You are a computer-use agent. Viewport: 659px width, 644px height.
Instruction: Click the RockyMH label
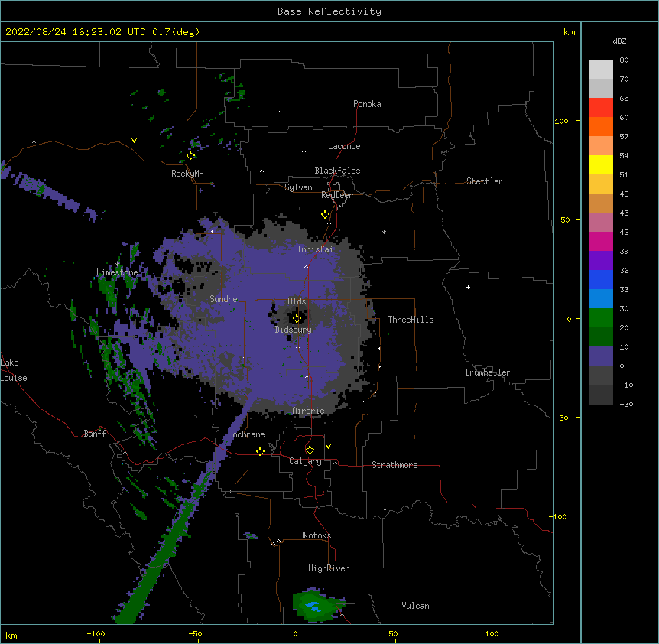pos(187,174)
